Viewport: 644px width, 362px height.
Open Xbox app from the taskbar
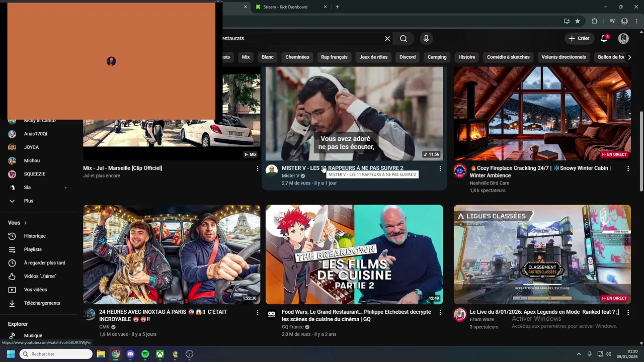[x=159, y=354]
